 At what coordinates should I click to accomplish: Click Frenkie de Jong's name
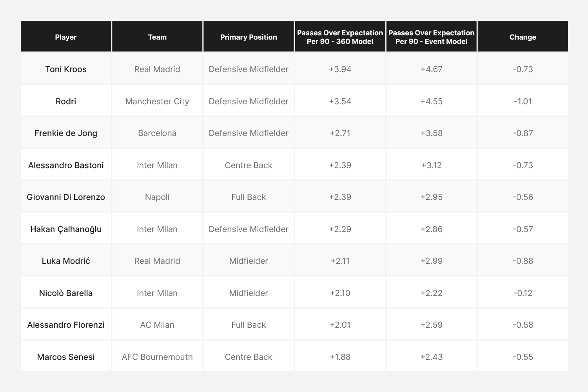[66, 133]
